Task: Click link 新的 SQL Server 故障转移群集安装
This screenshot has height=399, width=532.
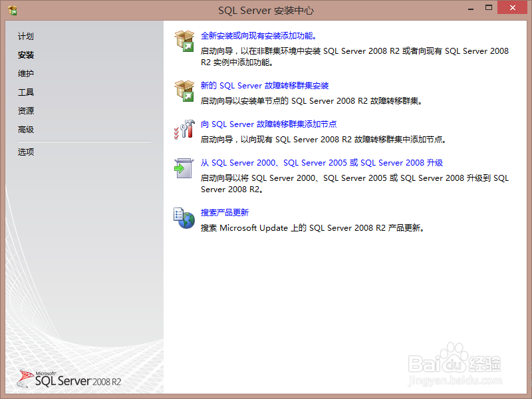Action: click(265, 86)
